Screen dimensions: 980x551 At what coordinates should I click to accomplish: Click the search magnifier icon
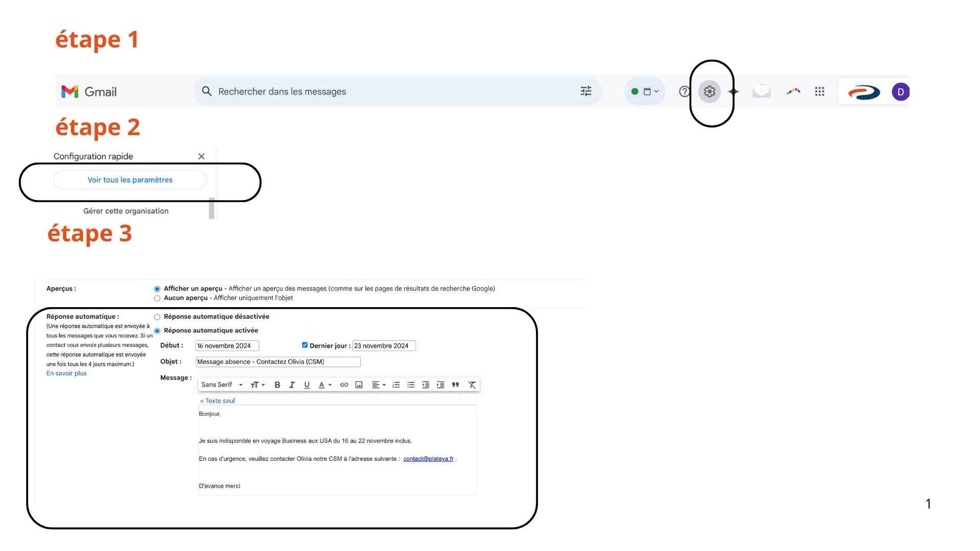click(x=207, y=91)
